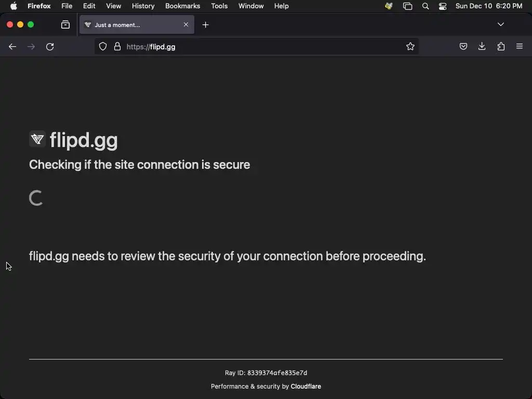Click the flipd.gg page heading
Viewport: 532px width, 399px height.
84,140
